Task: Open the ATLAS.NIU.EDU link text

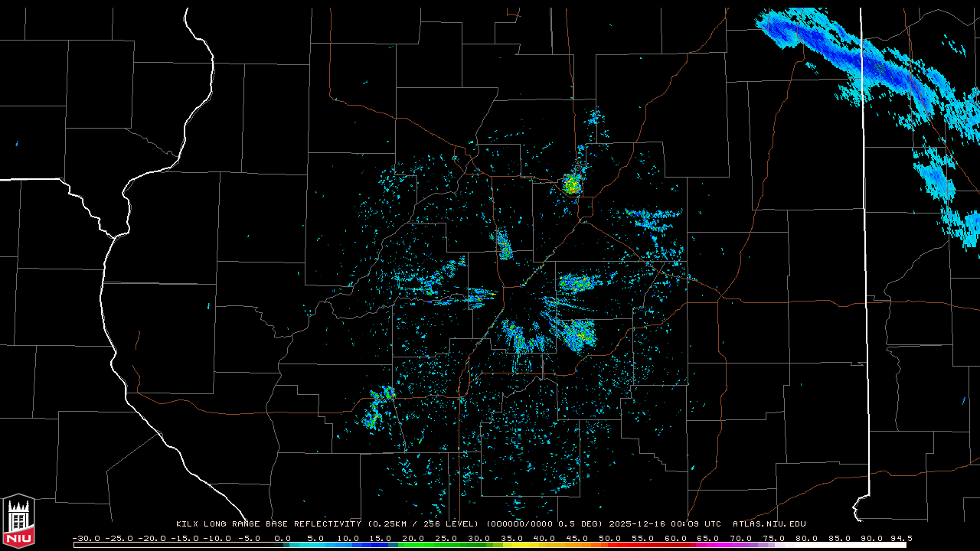Action: pos(769,524)
